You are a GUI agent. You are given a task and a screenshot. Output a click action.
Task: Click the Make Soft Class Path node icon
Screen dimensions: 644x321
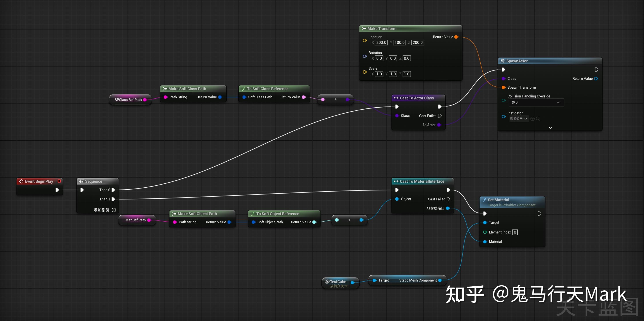(165, 89)
